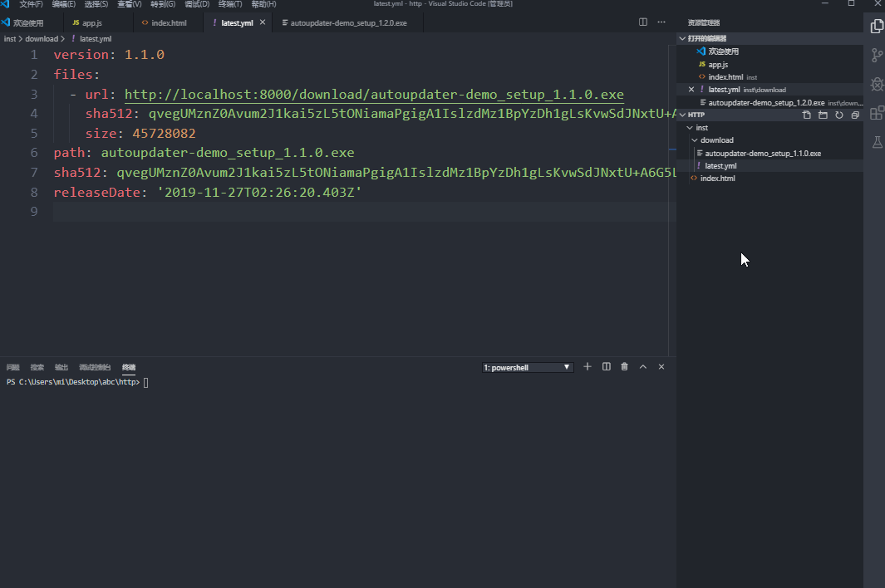This screenshot has width=885, height=588.
Task: Close the latest.yml editor tab
Action: click(263, 22)
